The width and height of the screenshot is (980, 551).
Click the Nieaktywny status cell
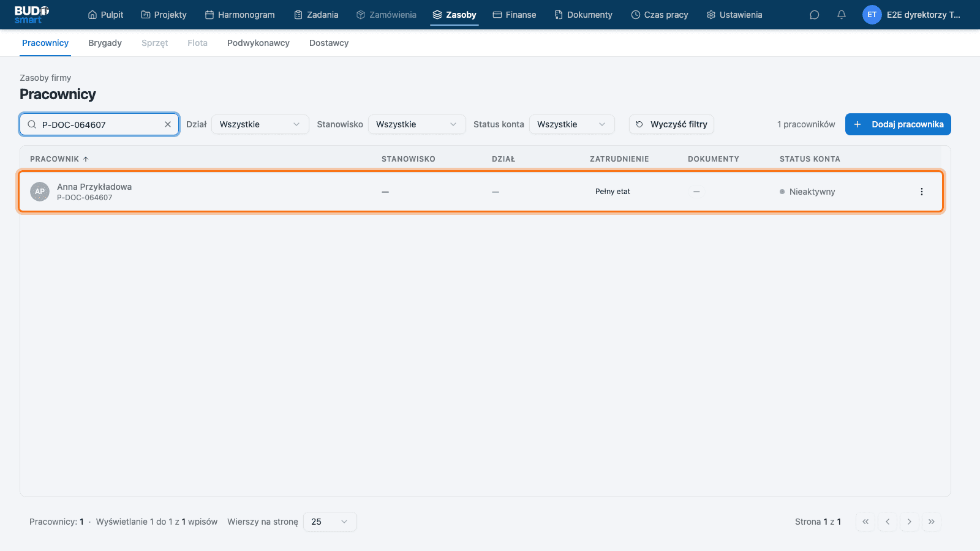pos(807,192)
